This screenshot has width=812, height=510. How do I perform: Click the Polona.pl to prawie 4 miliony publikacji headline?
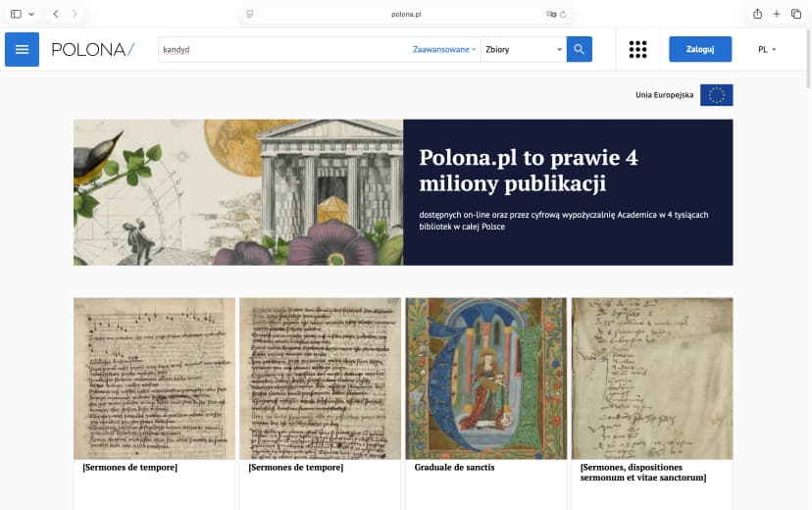click(529, 170)
